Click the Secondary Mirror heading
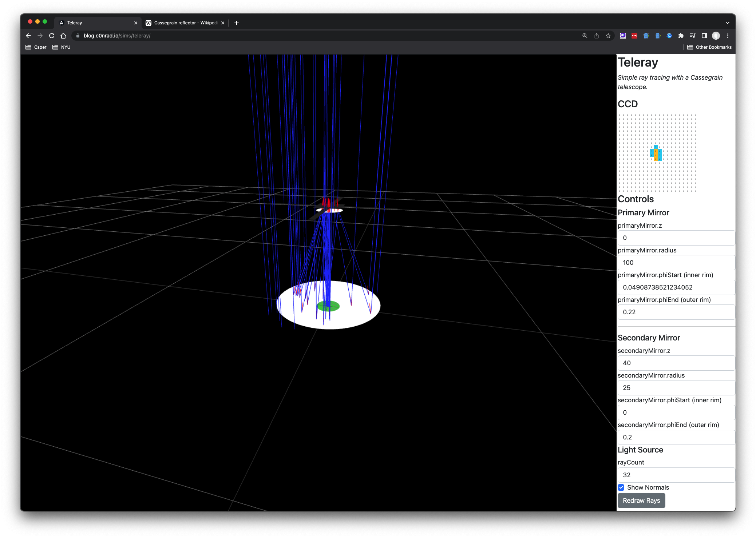Image resolution: width=756 pixels, height=538 pixels. click(649, 338)
